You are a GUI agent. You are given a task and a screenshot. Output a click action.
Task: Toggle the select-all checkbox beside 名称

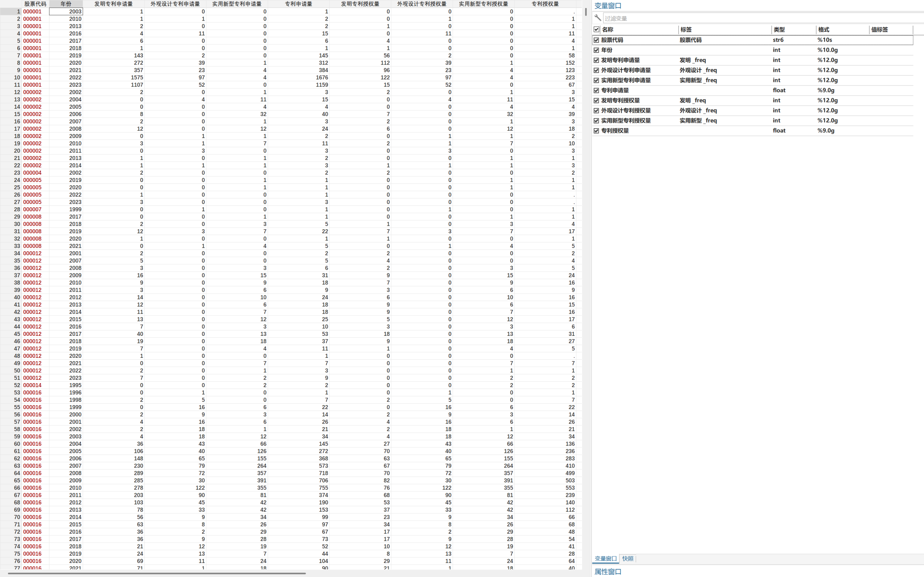click(x=596, y=29)
